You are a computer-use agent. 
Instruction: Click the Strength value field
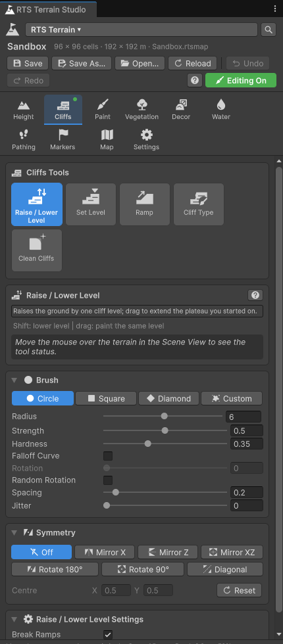pyautogui.click(x=246, y=431)
